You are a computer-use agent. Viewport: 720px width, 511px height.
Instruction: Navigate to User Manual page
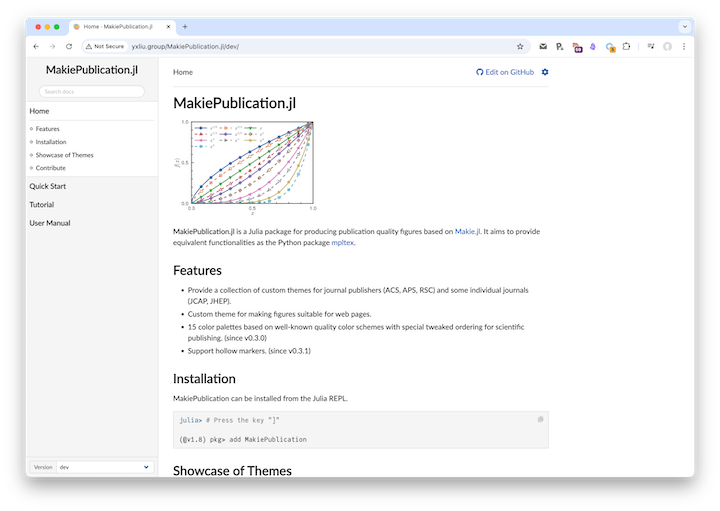pyautogui.click(x=50, y=223)
